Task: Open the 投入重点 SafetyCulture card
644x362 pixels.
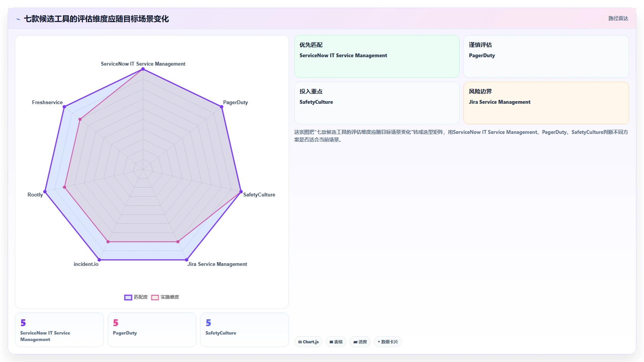Action: pos(377,103)
